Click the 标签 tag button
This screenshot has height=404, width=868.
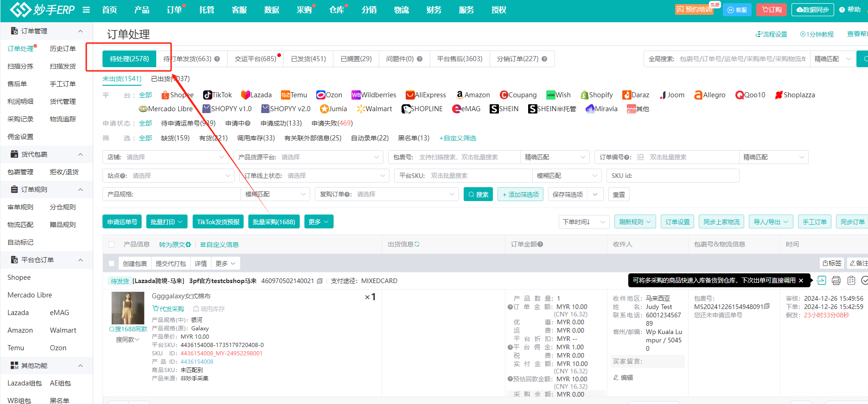click(x=832, y=263)
